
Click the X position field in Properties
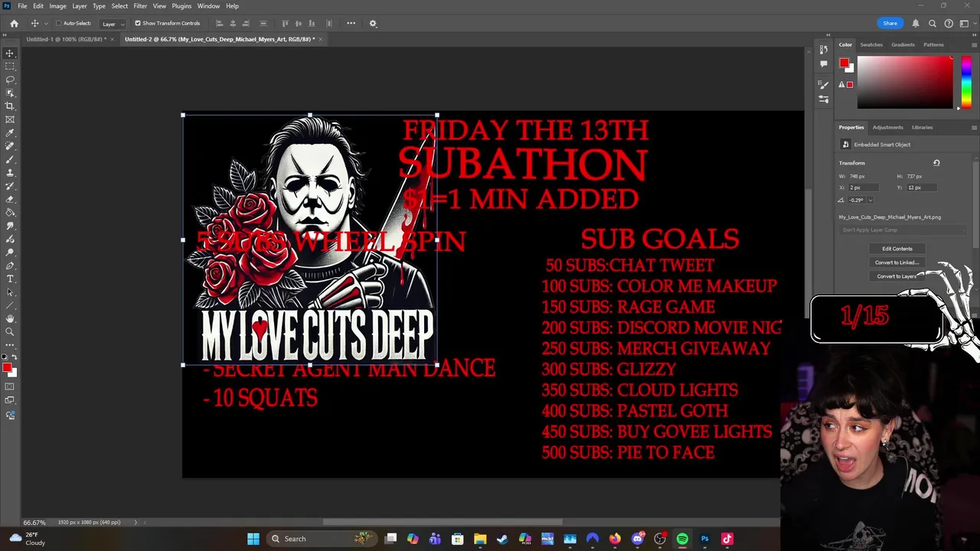pos(863,187)
